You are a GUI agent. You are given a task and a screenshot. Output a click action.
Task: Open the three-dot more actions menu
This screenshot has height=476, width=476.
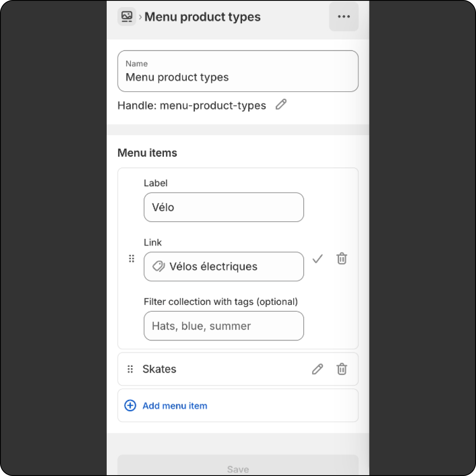[x=344, y=17]
